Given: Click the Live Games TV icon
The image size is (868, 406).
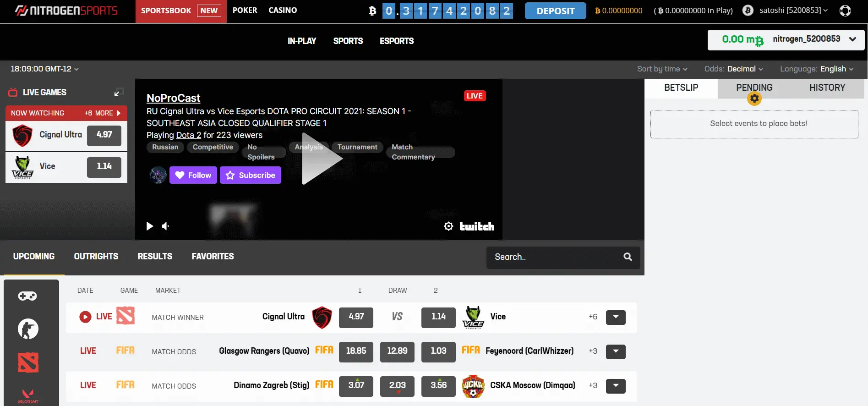Looking at the screenshot, I should point(13,92).
